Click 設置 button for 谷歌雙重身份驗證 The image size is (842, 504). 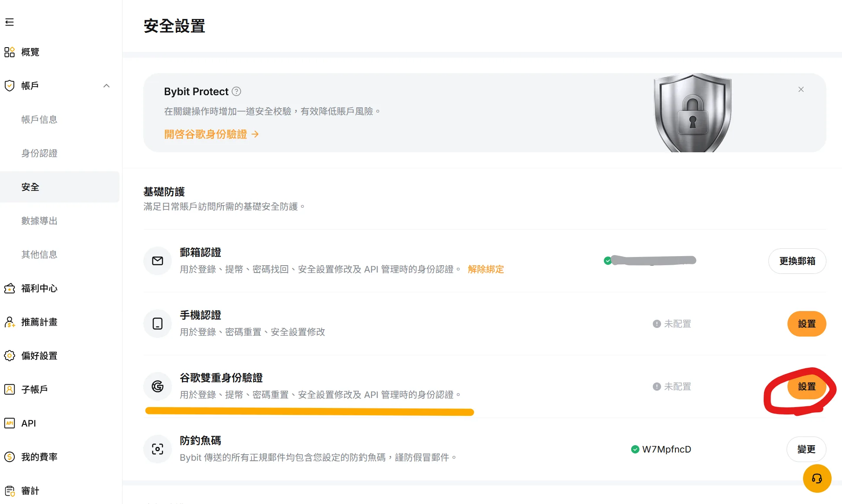coord(807,386)
